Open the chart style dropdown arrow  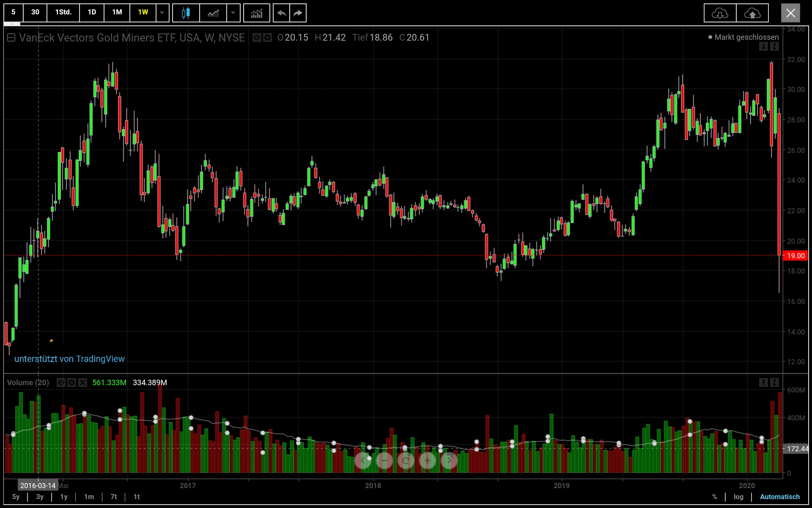point(233,13)
